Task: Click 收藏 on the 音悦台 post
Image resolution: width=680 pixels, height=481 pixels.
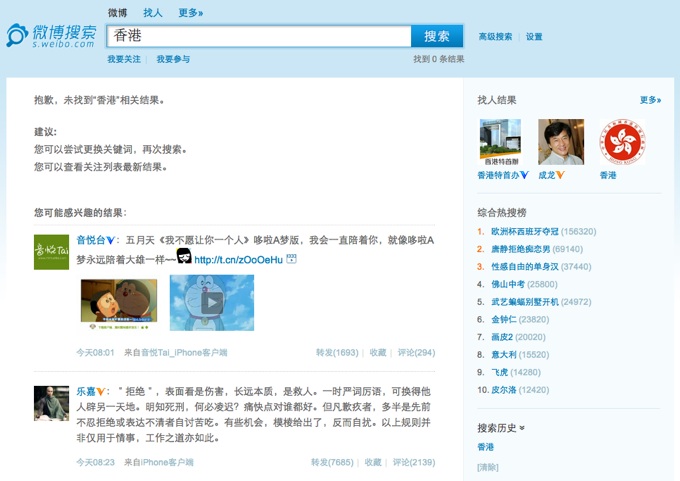Action: click(x=378, y=353)
